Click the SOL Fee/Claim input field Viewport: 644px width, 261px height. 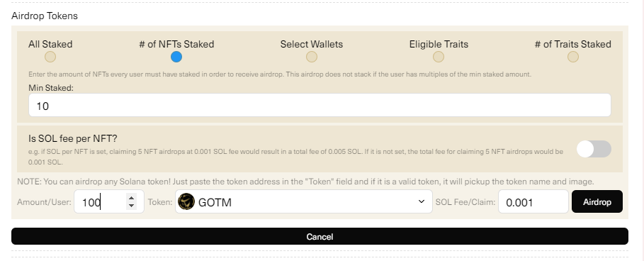pos(533,201)
